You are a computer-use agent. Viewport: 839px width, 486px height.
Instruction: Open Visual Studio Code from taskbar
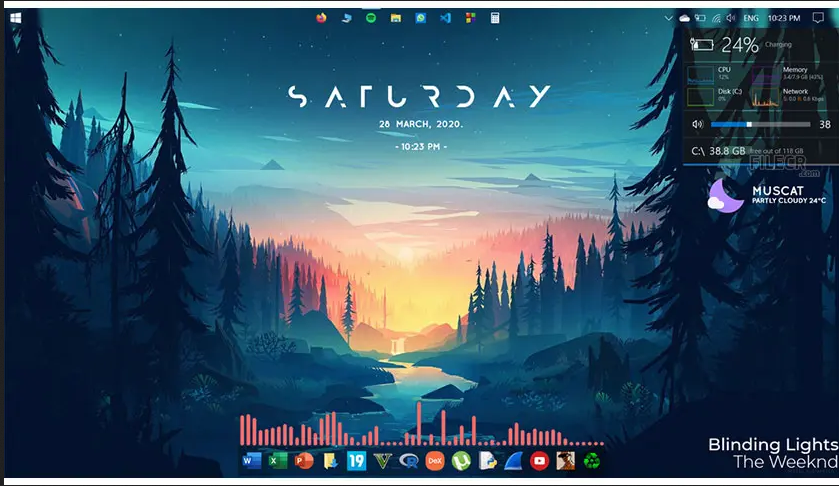point(445,18)
